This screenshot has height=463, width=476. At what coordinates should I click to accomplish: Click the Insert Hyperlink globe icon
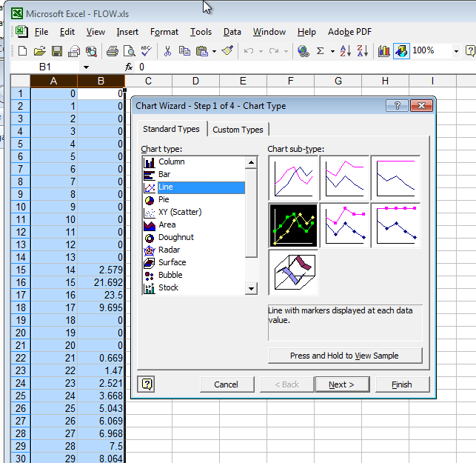click(x=303, y=50)
